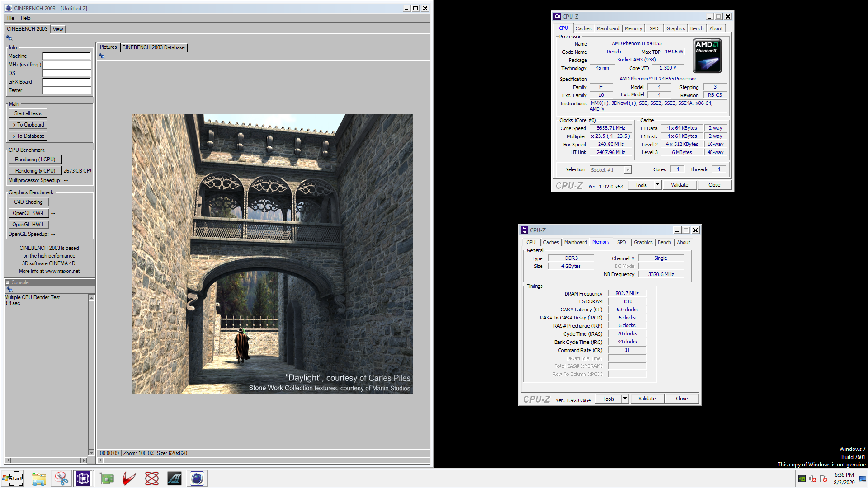This screenshot has width=868, height=488.
Task: Switch to Caches tab in top CPU-Z window
Action: point(583,28)
